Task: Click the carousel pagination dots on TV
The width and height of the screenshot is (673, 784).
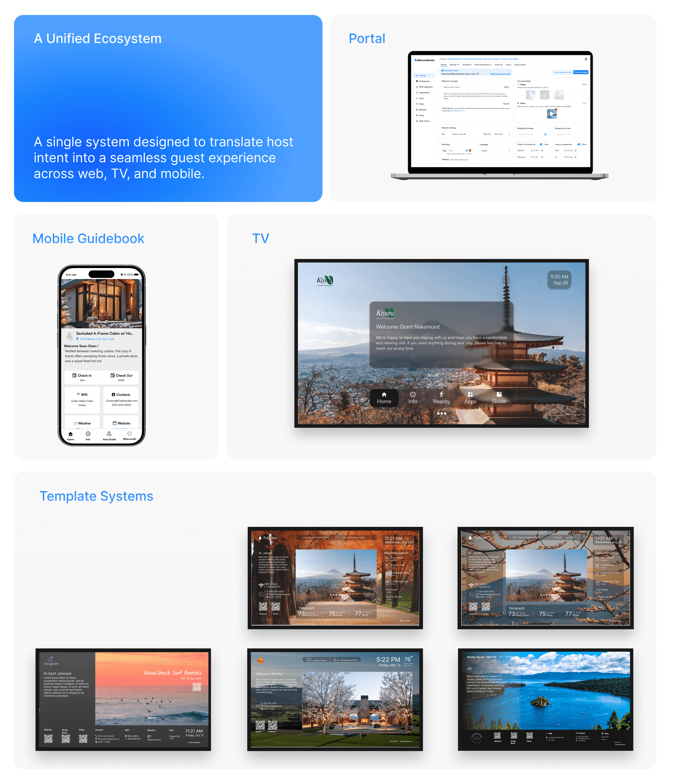Action: (441, 414)
